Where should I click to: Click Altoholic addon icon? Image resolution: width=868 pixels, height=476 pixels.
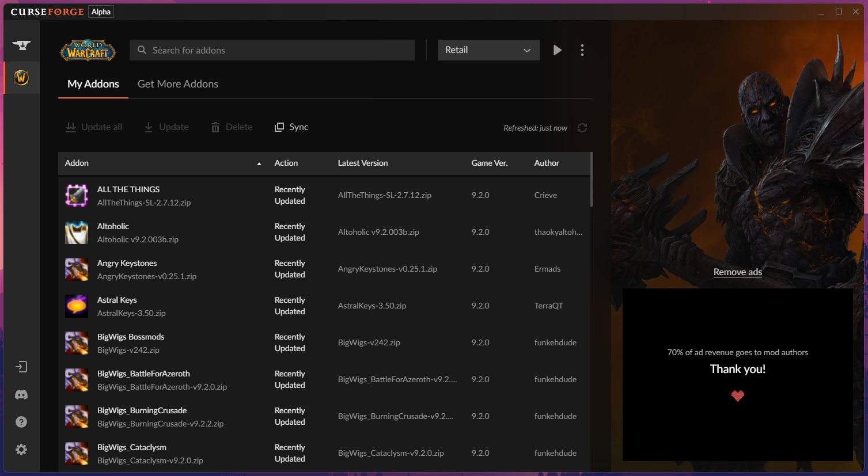(x=77, y=233)
